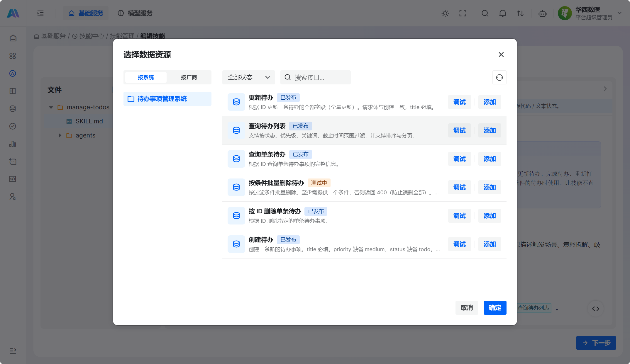Expand the agents folder
Viewport: 630px width, 364px height.
tap(60, 135)
